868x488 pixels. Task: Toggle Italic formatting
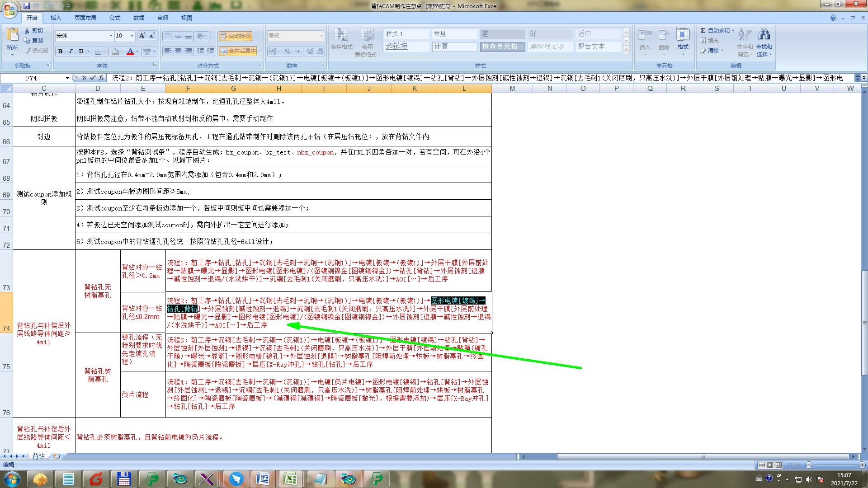point(71,52)
